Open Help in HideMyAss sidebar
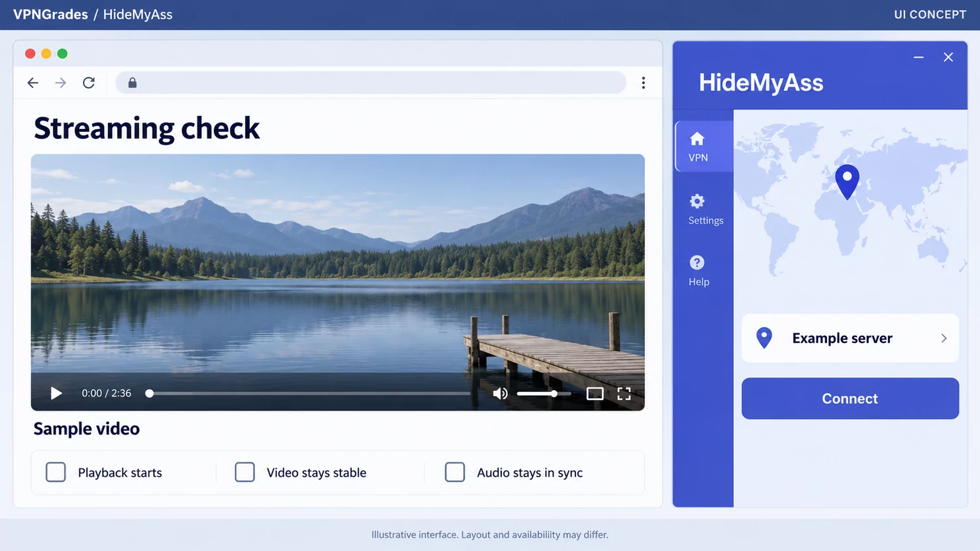980x551 pixels. point(699,271)
